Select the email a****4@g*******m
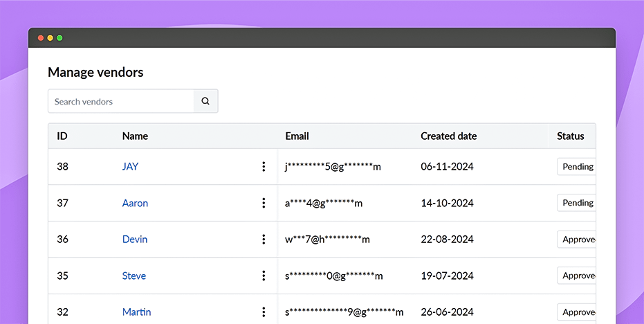Viewport: 644px width, 324px height. pos(324,203)
